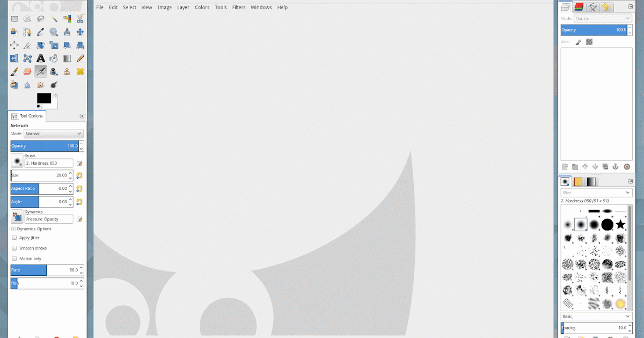Select the Bucket Fill tool
Screen dimensions: 644x338
[x=54, y=58]
